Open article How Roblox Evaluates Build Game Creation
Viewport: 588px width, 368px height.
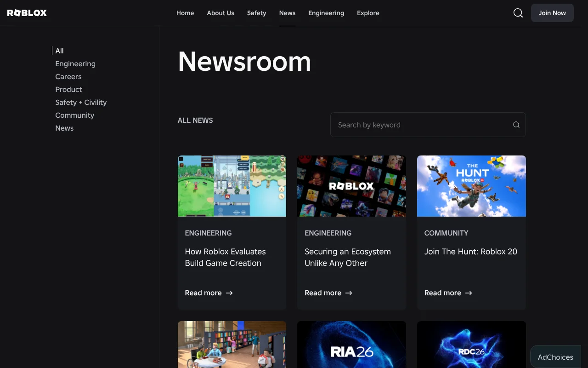pyautogui.click(x=225, y=258)
